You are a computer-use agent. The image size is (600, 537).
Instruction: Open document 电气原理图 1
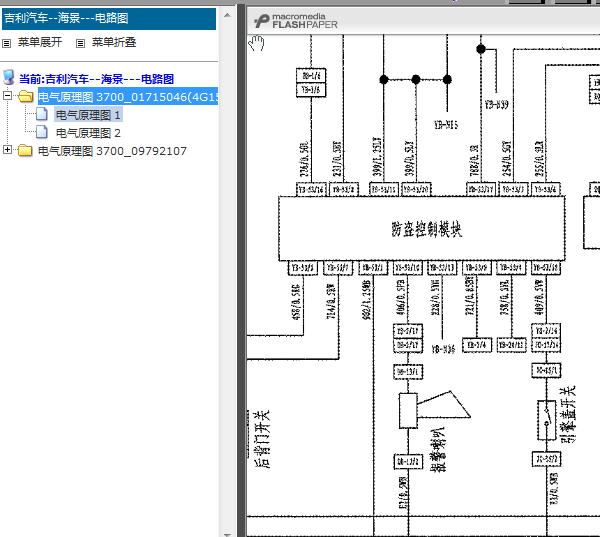point(88,115)
